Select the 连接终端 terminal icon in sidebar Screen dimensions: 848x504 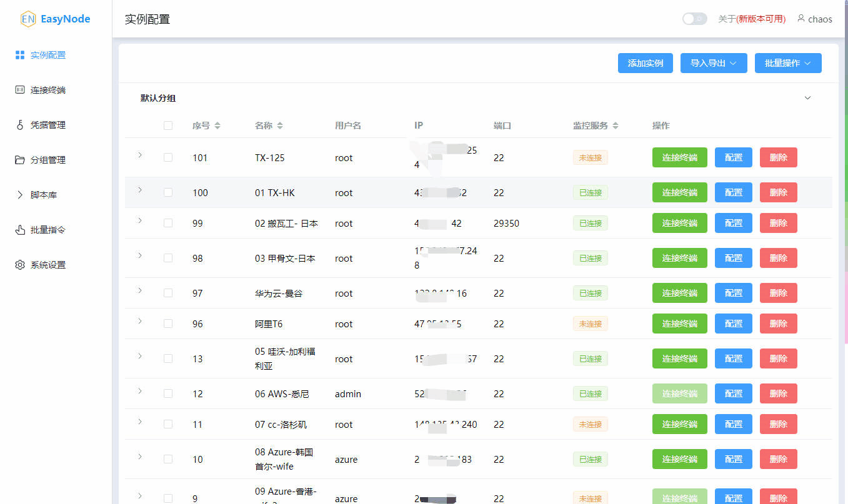pos(19,89)
